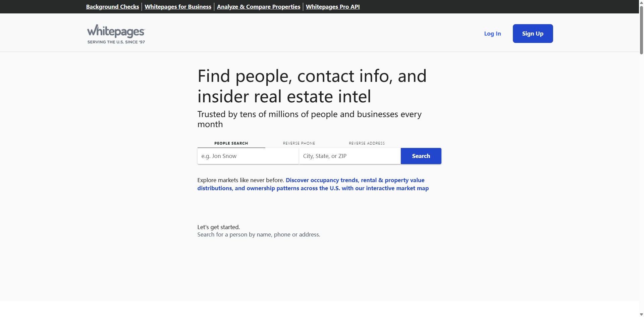This screenshot has width=644, height=317.
Task: Switch to the Reverse Phone tab
Action: pyautogui.click(x=299, y=143)
